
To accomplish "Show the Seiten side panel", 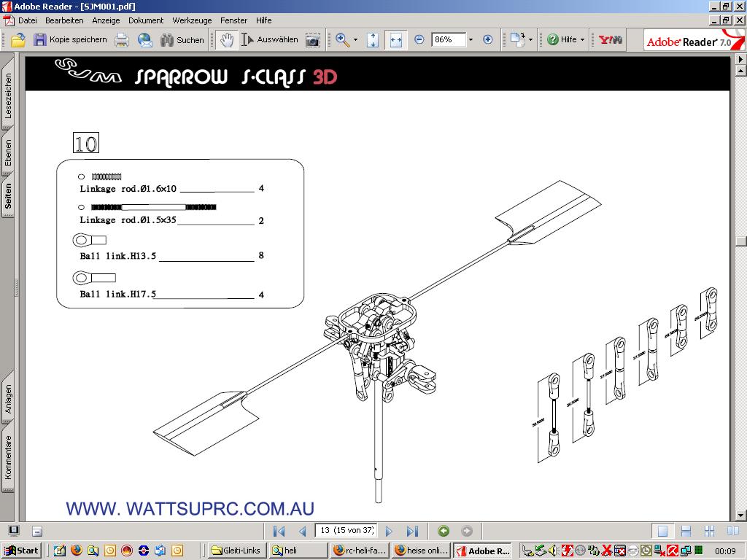I will (7, 196).
